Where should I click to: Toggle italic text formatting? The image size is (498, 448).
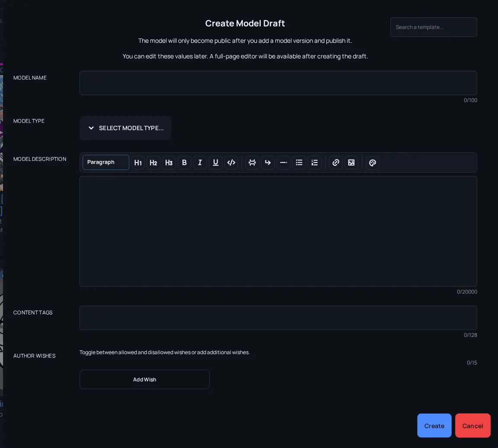pos(200,163)
